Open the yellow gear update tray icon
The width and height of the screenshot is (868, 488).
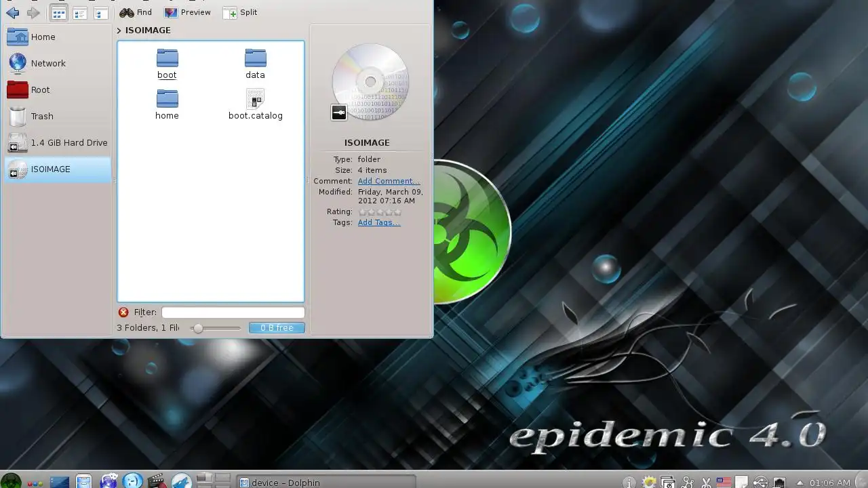point(649,482)
